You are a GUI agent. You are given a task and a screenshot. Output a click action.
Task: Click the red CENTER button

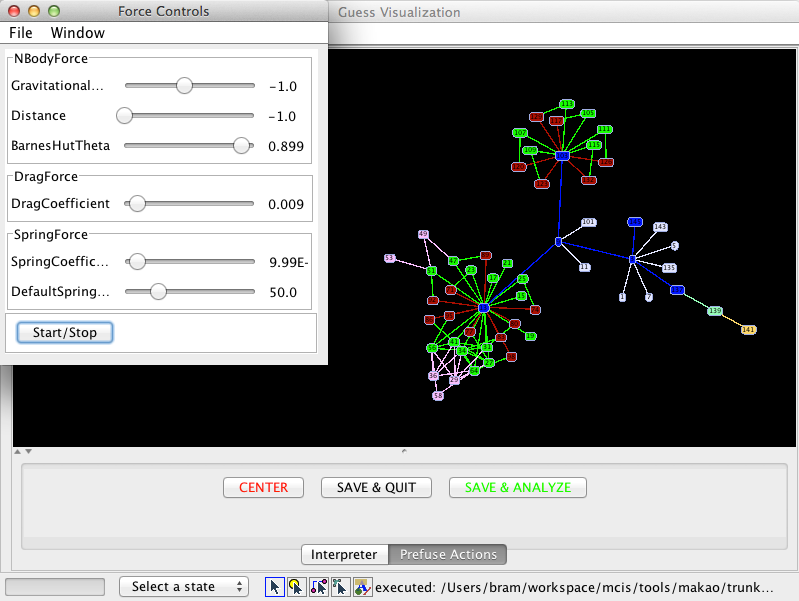[263, 487]
